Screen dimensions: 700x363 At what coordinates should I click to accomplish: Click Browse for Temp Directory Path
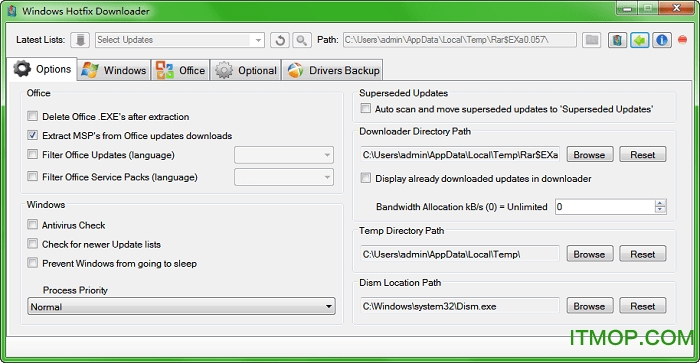pos(590,254)
